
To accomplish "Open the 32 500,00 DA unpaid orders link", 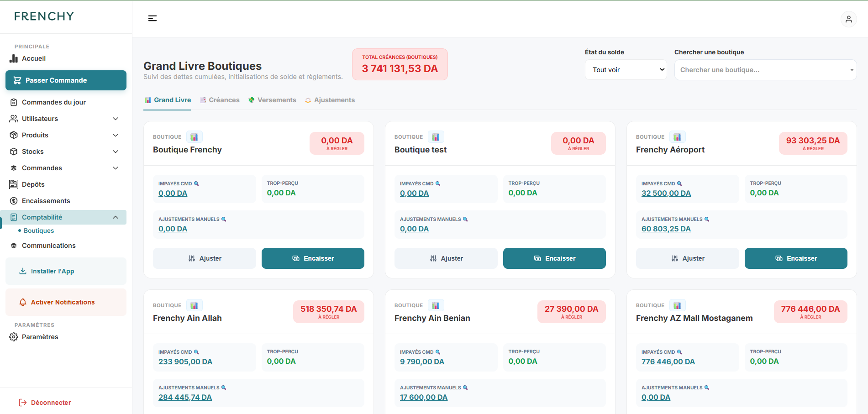I will (x=666, y=193).
